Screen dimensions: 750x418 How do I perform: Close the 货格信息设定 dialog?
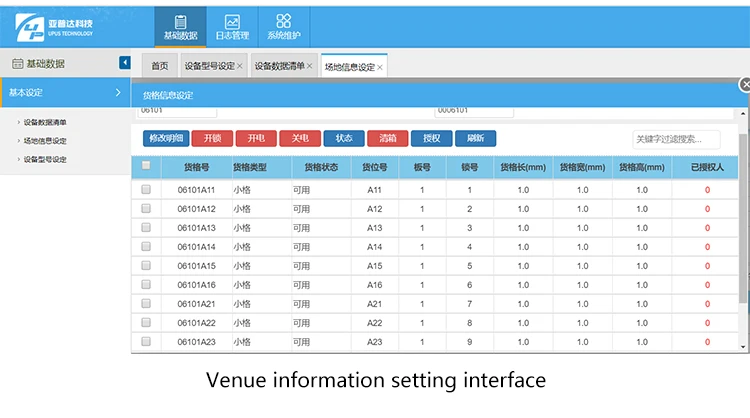pos(743,86)
